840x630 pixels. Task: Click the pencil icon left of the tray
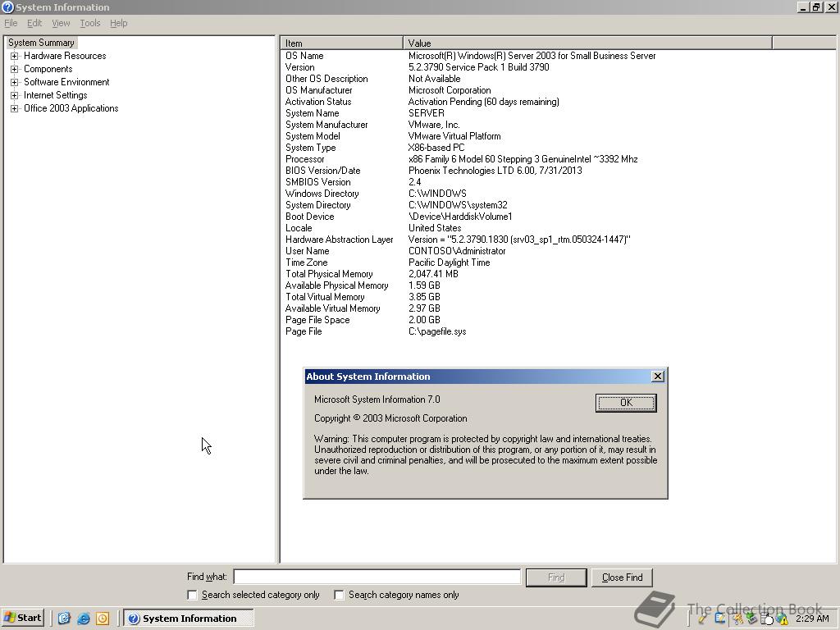[702, 619]
